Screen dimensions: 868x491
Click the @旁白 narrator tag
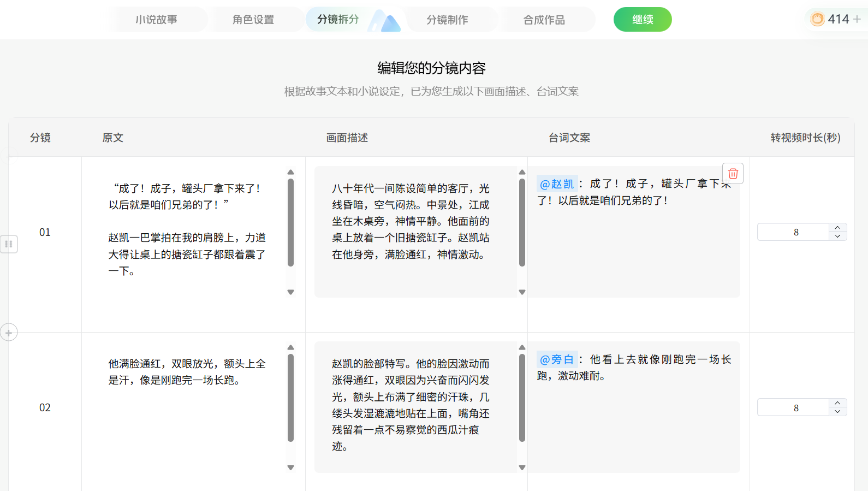tap(557, 359)
